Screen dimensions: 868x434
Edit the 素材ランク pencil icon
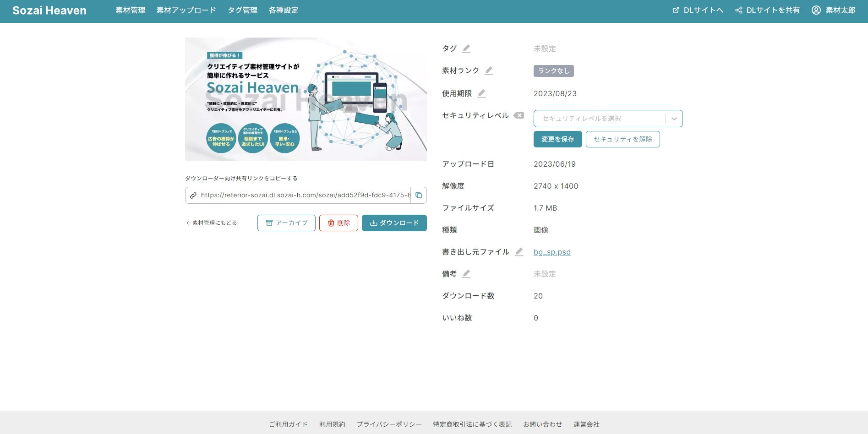[489, 71]
